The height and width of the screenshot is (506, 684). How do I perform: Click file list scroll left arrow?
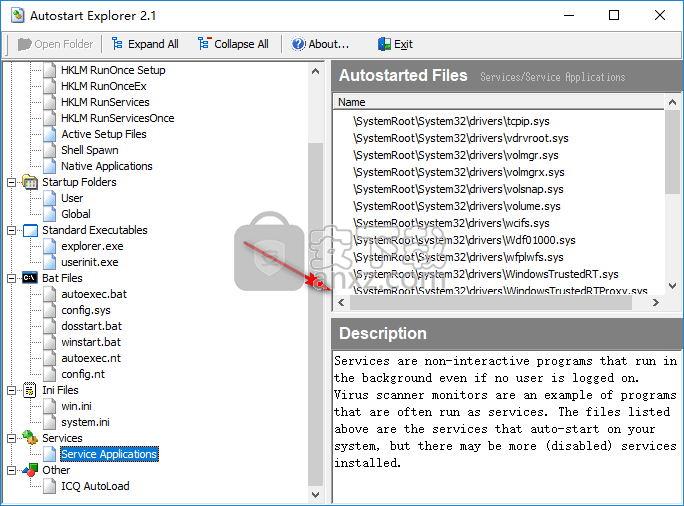(x=341, y=302)
